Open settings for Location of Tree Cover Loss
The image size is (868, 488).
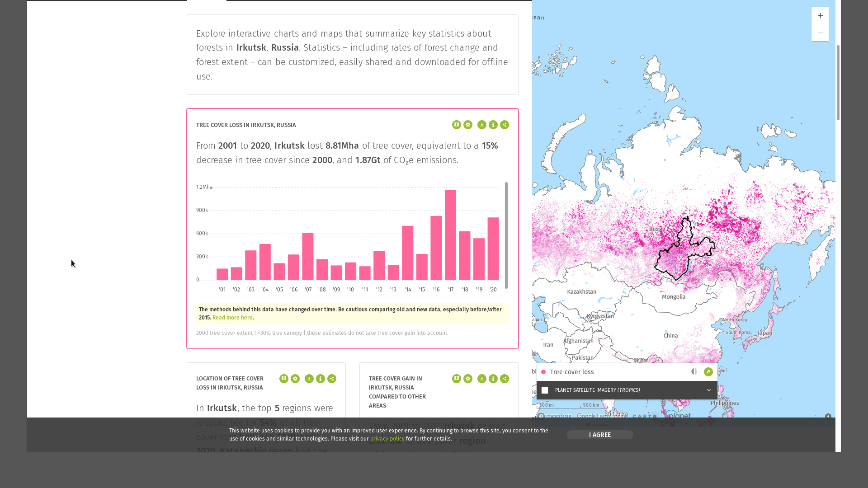pyautogui.click(x=295, y=379)
